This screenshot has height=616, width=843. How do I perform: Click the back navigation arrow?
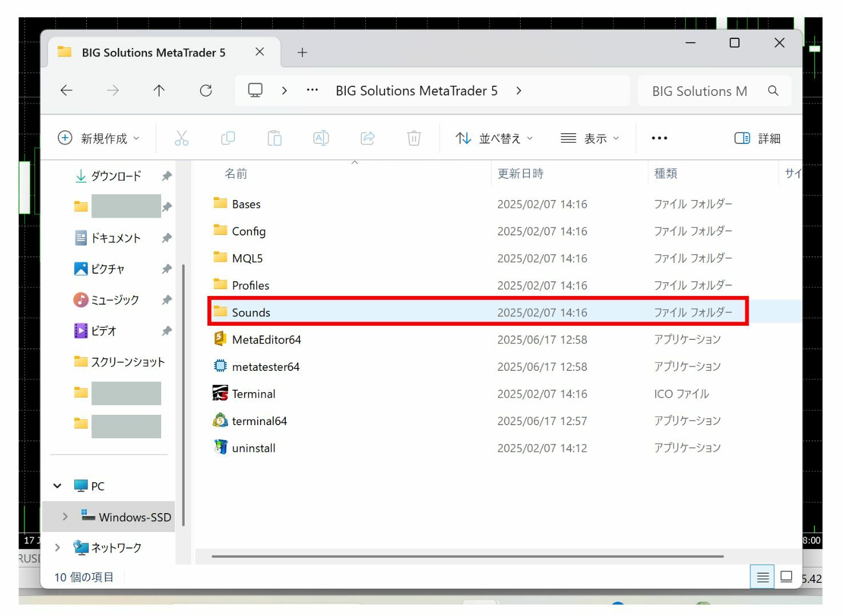point(67,90)
